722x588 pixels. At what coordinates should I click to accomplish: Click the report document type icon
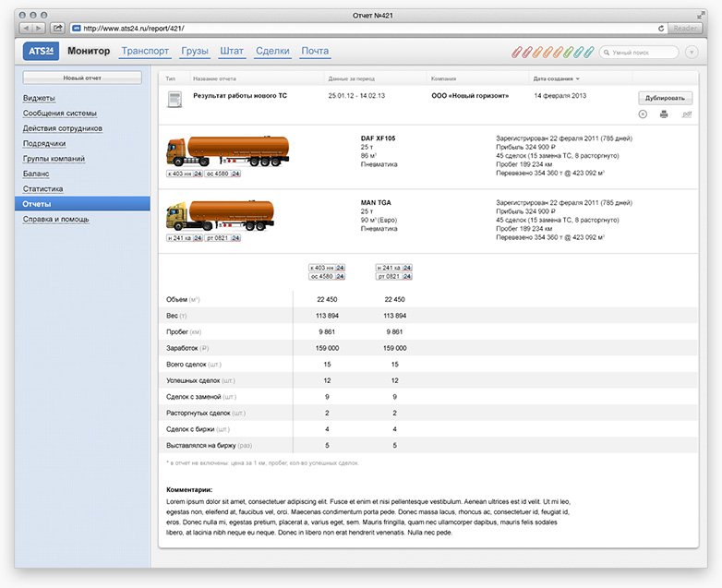[x=174, y=100]
